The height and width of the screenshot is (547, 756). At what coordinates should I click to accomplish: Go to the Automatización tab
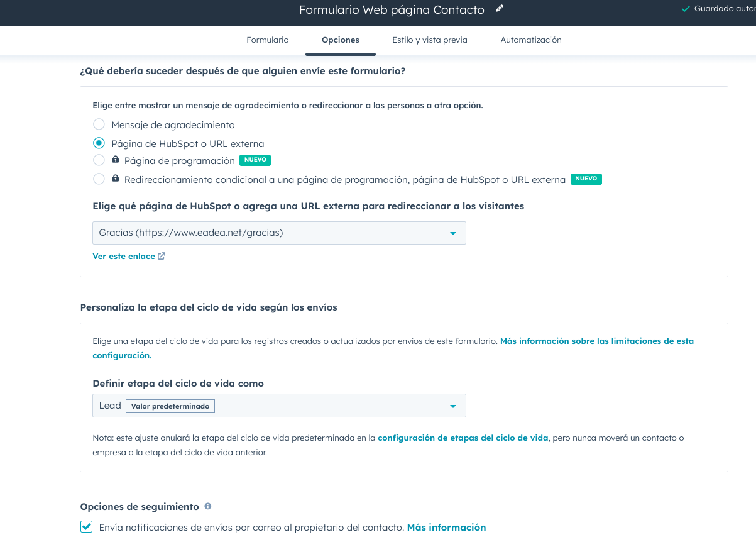pos(531,40)
